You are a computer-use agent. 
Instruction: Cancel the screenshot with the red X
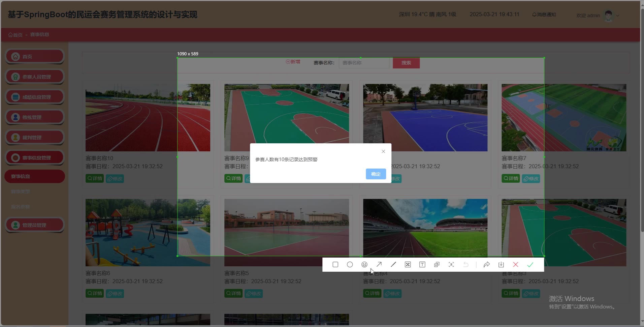515,265
